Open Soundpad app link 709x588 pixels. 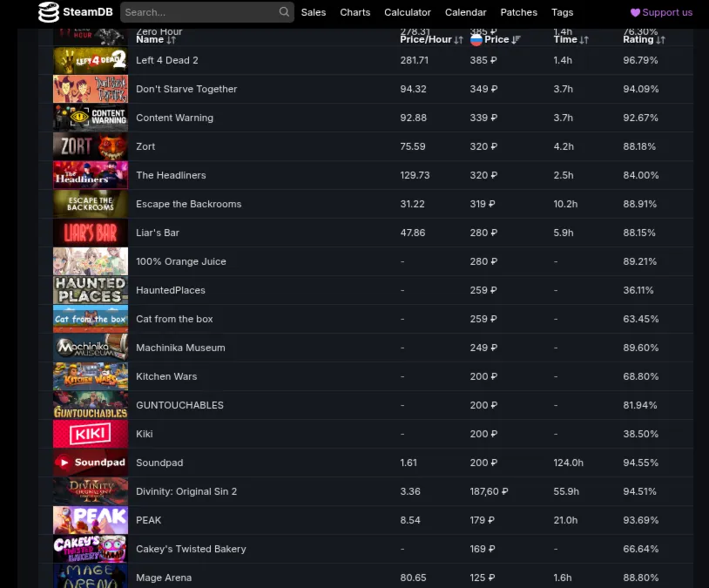coord(159,463)
